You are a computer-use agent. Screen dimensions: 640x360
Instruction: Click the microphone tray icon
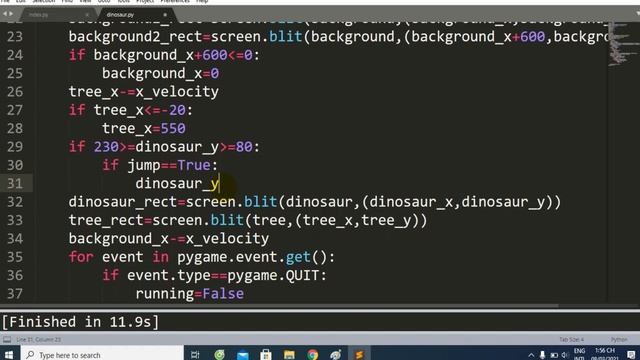542,355
